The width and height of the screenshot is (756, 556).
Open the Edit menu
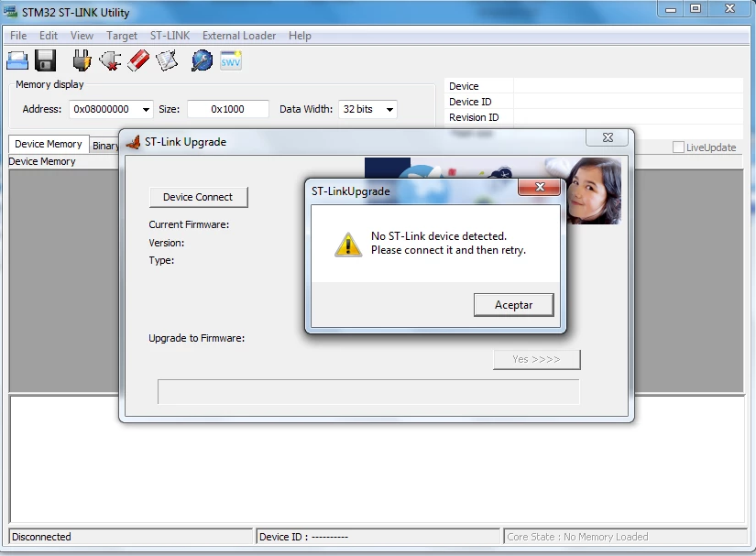pos(49,36)
